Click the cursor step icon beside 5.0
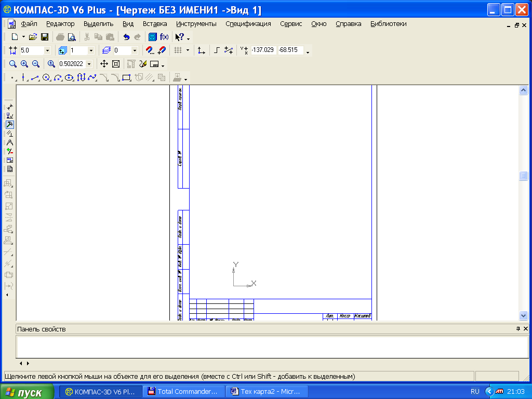 point(13,50)
